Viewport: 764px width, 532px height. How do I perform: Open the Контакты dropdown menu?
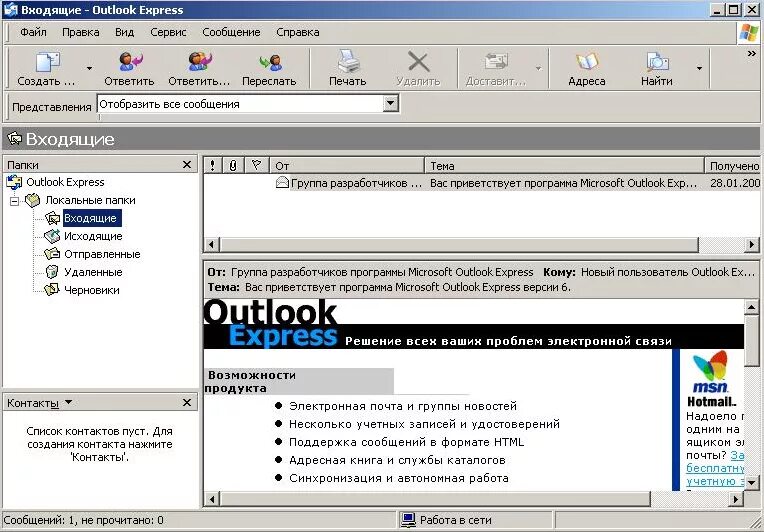68,402
